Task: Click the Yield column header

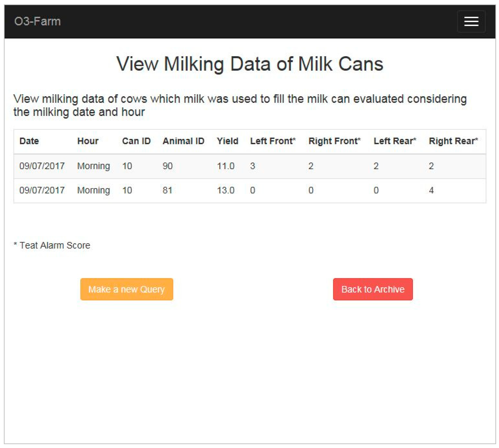Action: click(x=227, y=141)
